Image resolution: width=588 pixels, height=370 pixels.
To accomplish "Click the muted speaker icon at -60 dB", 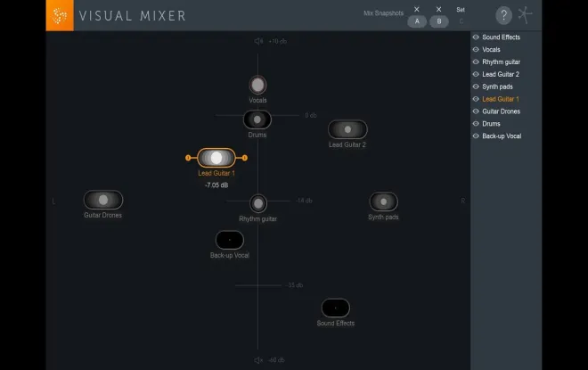I will coord(258,360).
